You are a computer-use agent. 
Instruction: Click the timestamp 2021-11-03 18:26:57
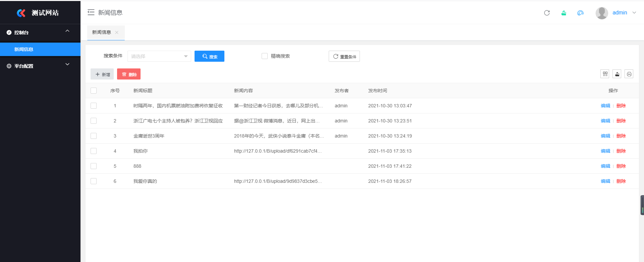pyautogui.click(x=390, y=181)
